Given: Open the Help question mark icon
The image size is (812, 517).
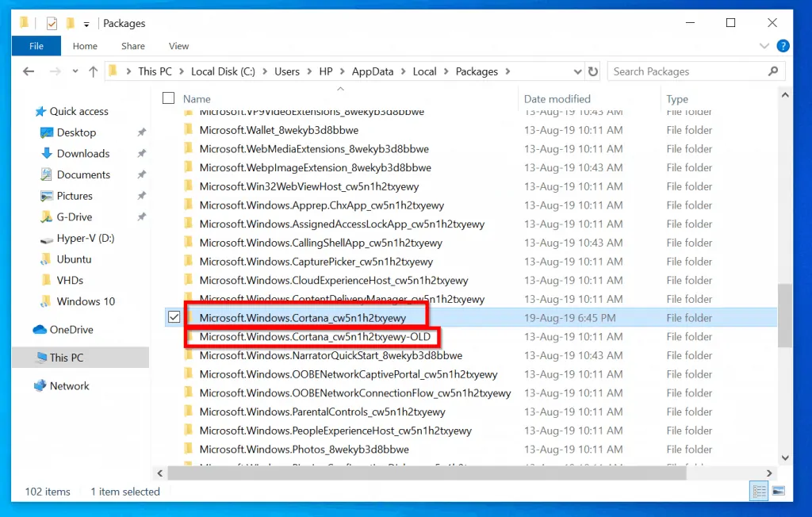Looking at the screenshot, I should (783, 46).
